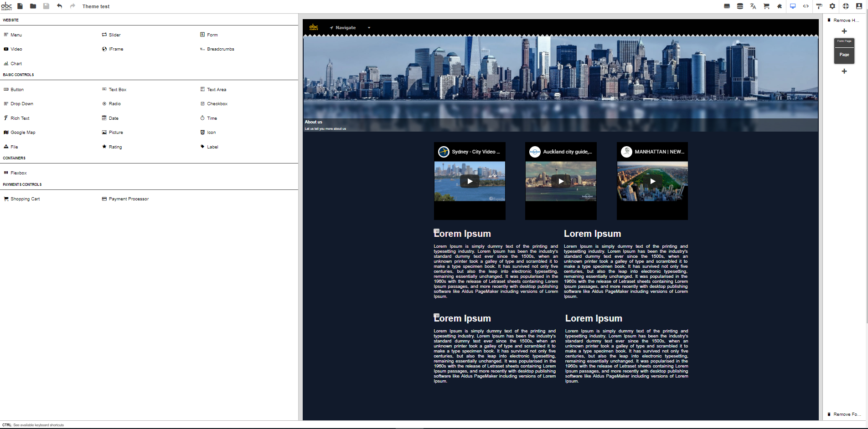The width and height of the screenshot is (868, 429).
Task: Click the About us heading on banner
Action: [x=314, y=122]
